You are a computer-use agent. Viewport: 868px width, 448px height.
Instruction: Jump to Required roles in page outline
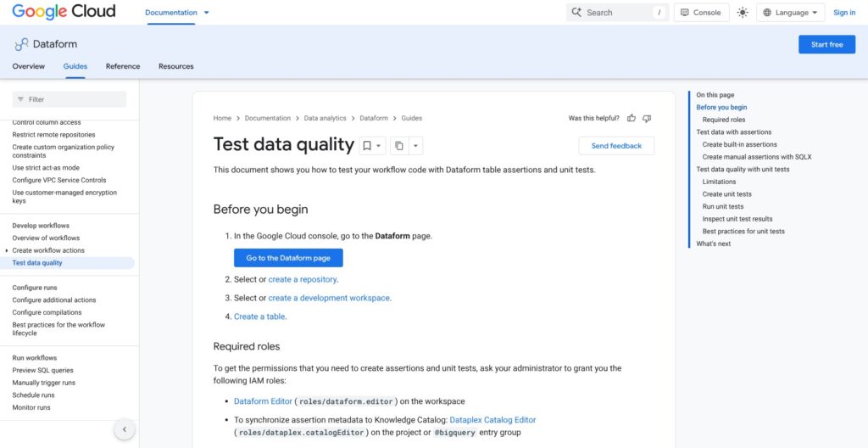(724, 120)
